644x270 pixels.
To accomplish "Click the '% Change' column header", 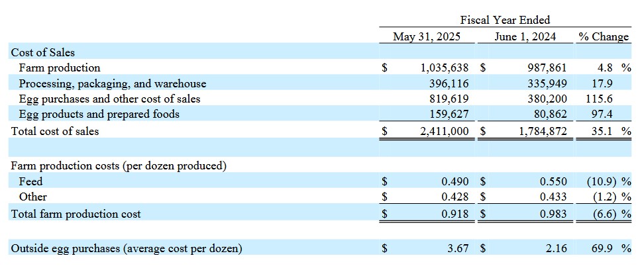I will point(603,36).
